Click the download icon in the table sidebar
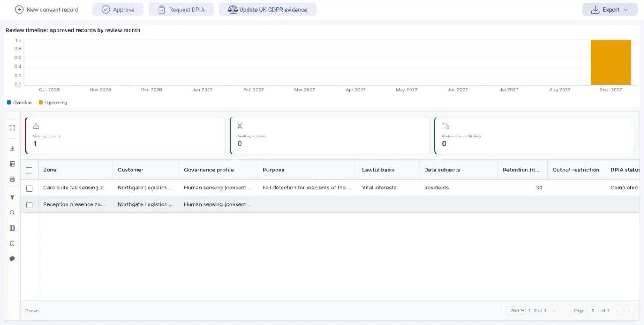This screenshot has width=644, height=325. click(12, 149)
